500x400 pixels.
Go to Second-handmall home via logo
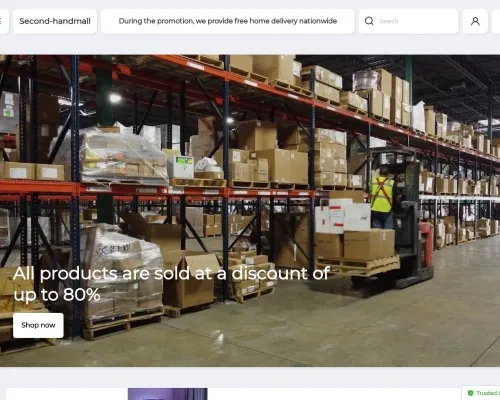pyautogui.click(x=55, y=21)
